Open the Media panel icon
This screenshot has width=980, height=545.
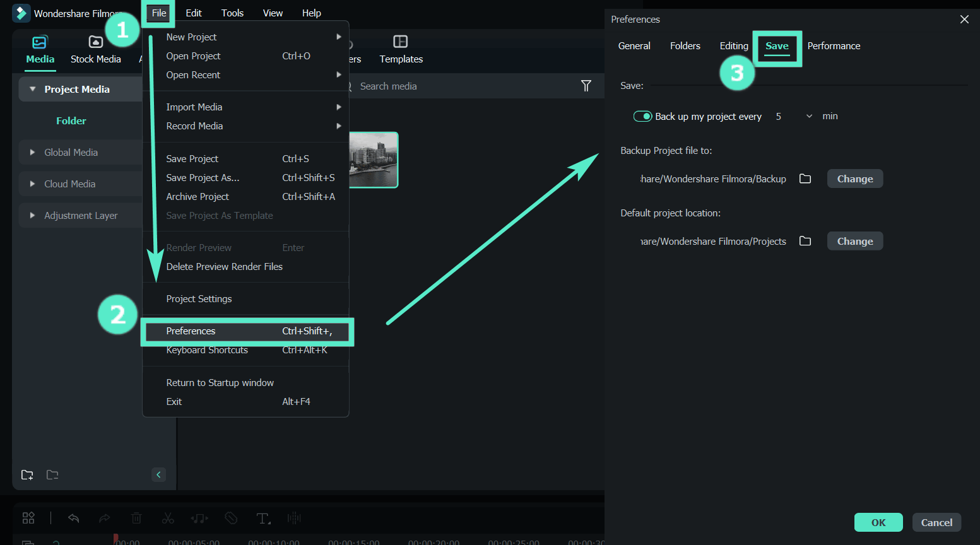click(40, 42)
